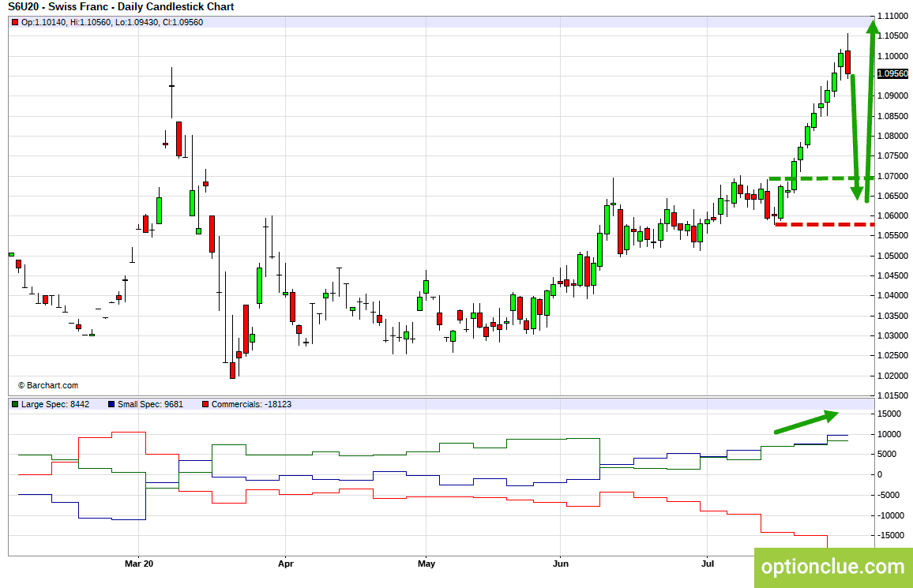Open the optionclue.com watermark link
The image size is (913, 588).
(833, 566)
